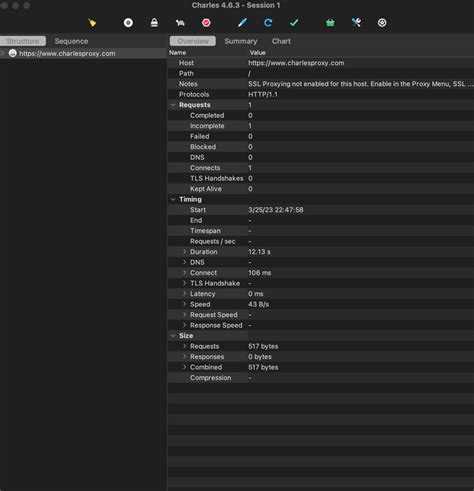Select the Completed row
Viewport: 474px width, 491px height.
tap(321, 115)
